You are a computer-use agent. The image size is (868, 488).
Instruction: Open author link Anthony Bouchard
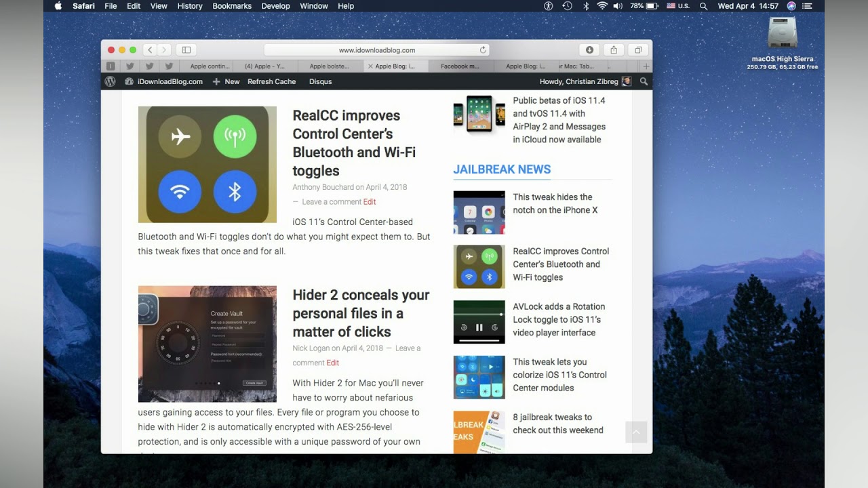(323, 187)
